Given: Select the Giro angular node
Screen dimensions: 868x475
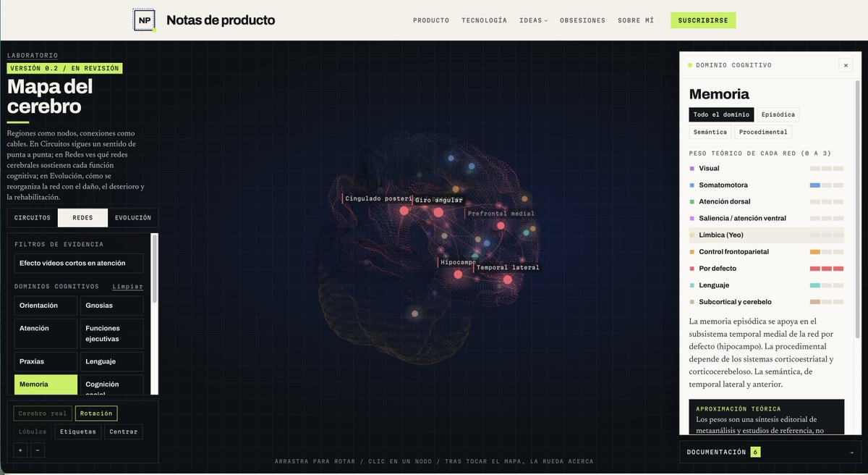Looking at the screenshot, I should [x=438, y=212].
